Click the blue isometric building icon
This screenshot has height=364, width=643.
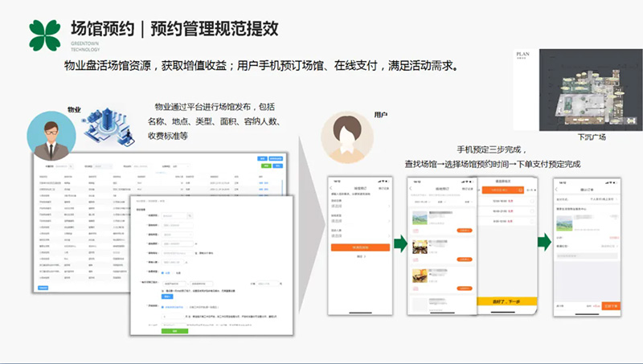103,125
